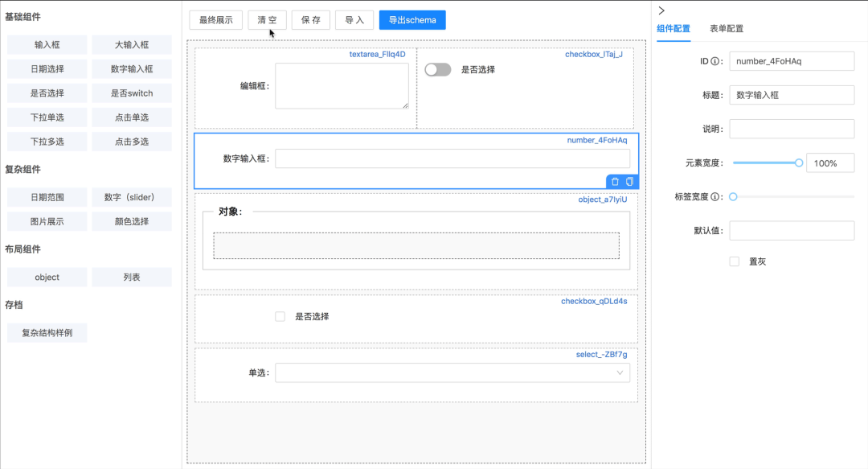Screen dimensions: 868x469
Task: Add a 数字输入框 component from the palette
Action: (132, 69)
